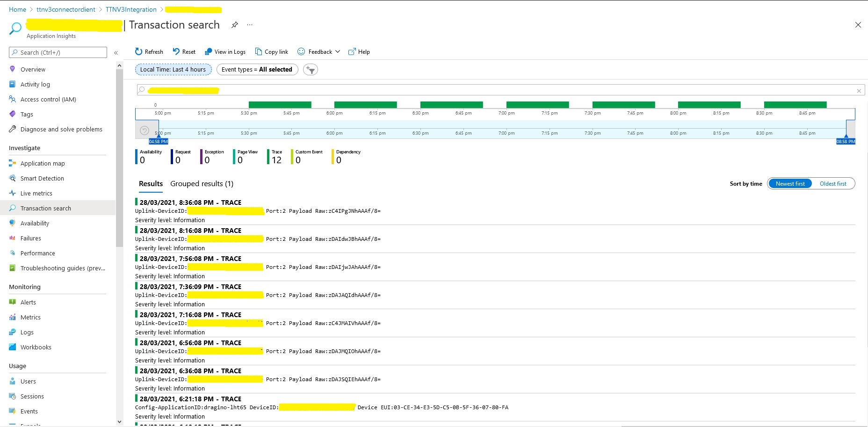The image size is (868, 427).
Task: Open the Feedback dropdown
Action: pos(319,51)
